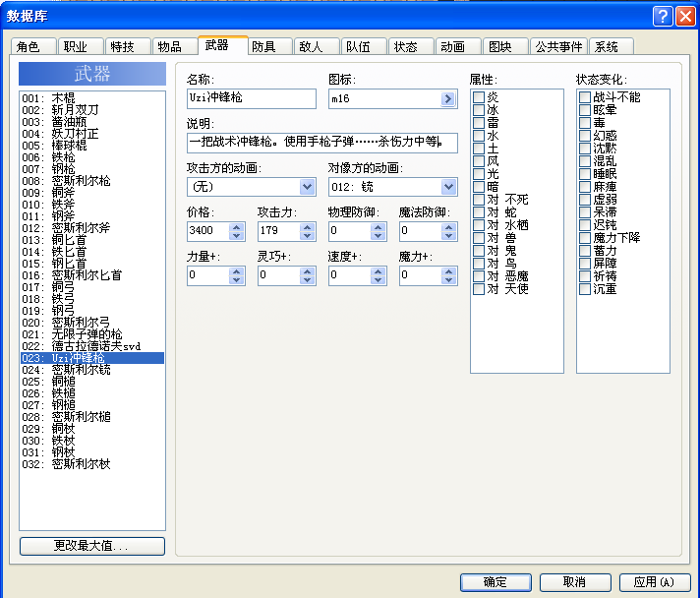Open the 系统 tab
The image size is (700, 598).
(612, 46)
